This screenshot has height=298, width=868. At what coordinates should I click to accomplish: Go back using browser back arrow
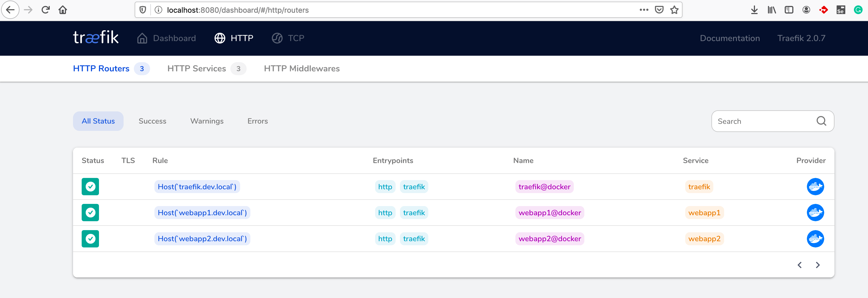(11, 10)
